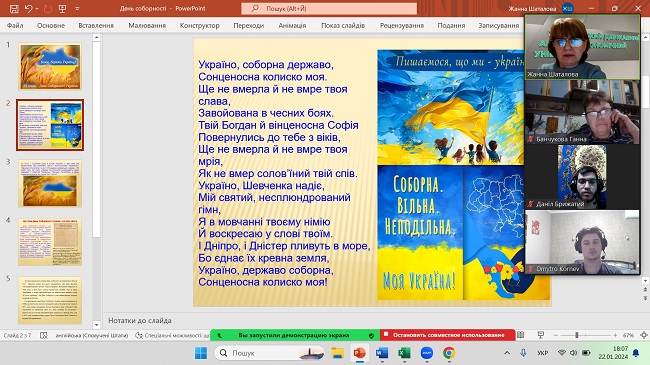Click the slide panel scroll down arrow
Image resolution: width=650 pixels, height=365 pixels.
(x=96, y=325)
